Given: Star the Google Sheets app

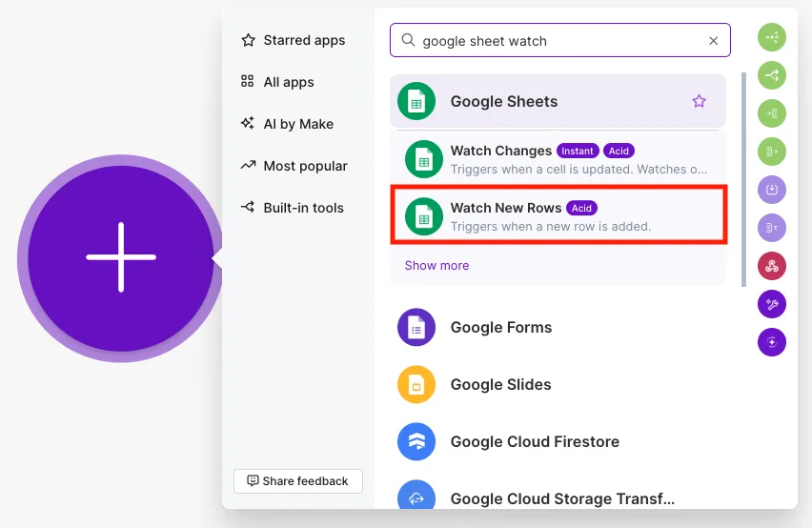Looking at the screenshot, I should click(699, 101).
